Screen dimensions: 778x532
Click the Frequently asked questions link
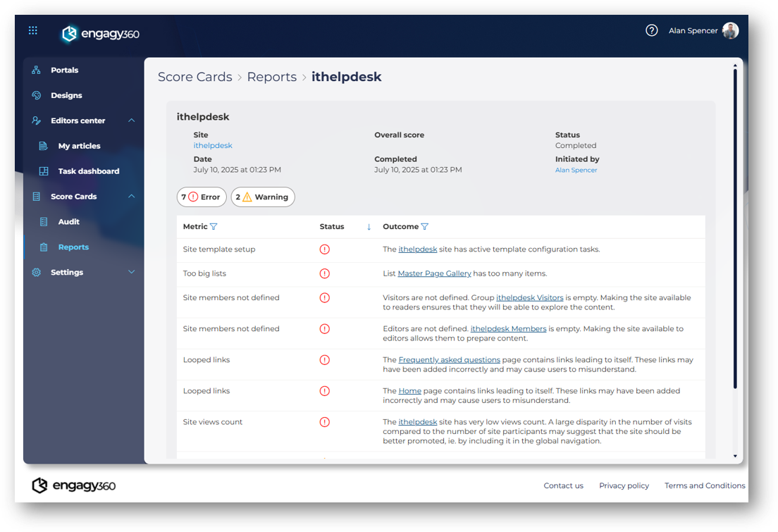coord(449,359)
